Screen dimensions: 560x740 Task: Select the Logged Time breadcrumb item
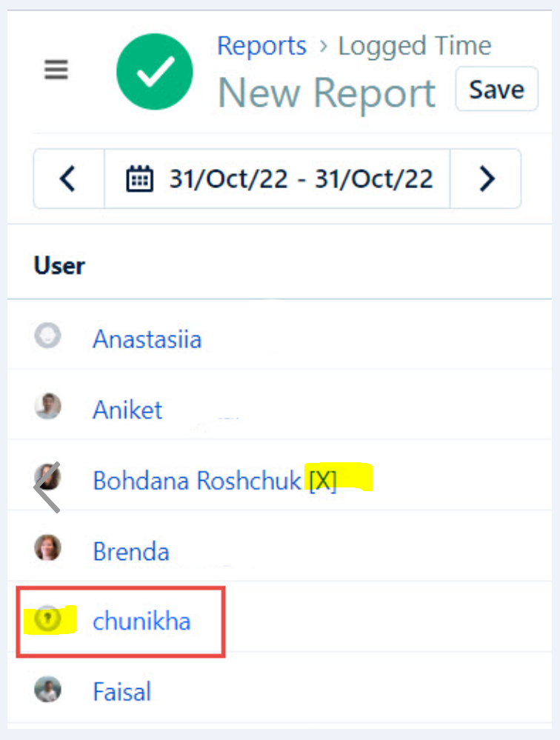point(414,45)
